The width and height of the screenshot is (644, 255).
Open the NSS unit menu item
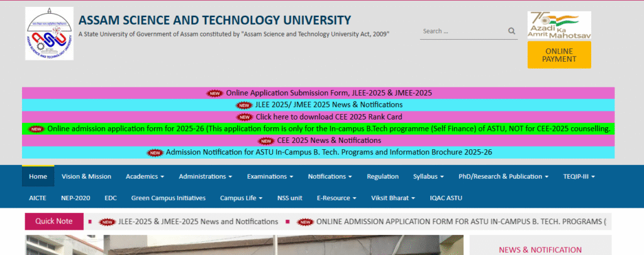pyautogui.click(x=289, y=198)
